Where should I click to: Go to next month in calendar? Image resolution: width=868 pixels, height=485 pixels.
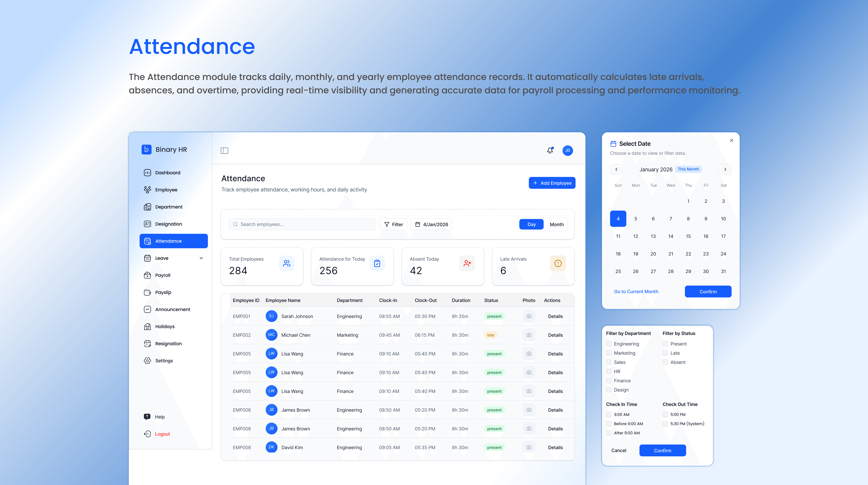tap(725, 169)
